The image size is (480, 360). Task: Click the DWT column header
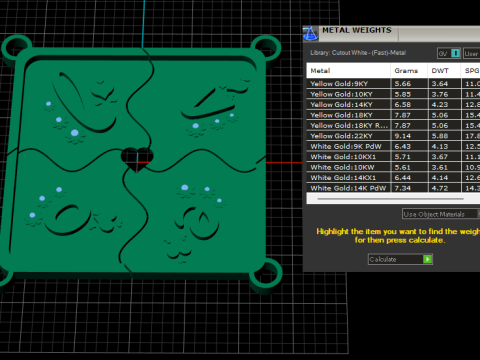[444, 71]
